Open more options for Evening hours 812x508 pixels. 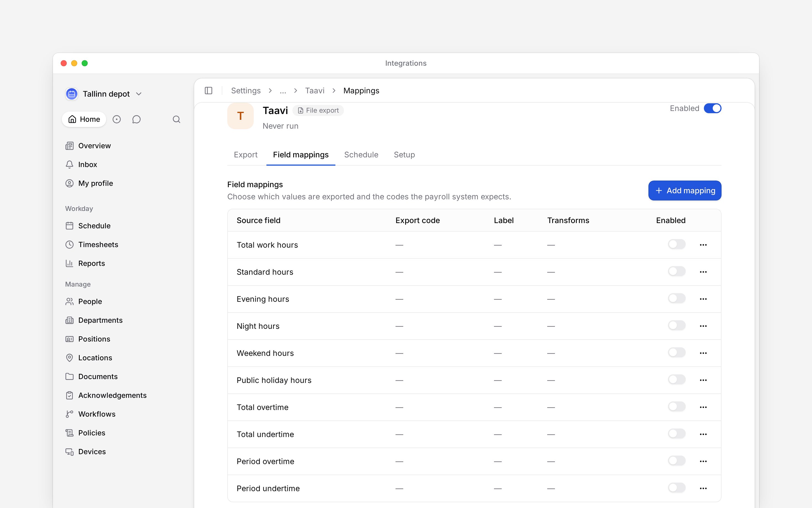703,299
